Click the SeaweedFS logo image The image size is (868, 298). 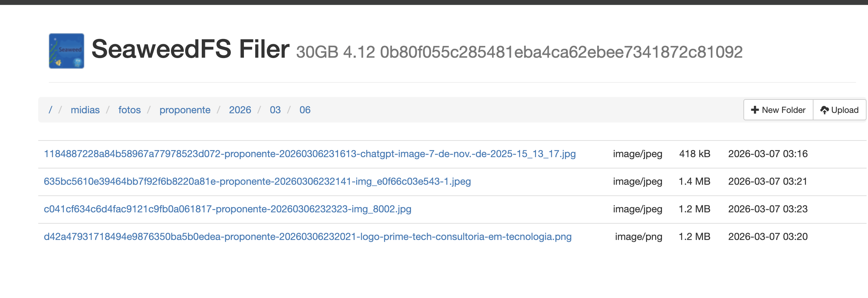(67, 51)
